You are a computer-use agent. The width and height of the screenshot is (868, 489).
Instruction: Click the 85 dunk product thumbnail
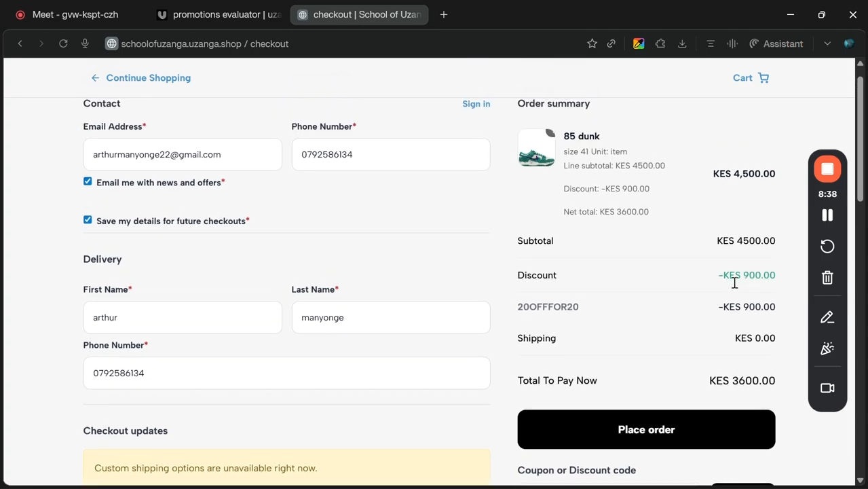click(536, 147)
